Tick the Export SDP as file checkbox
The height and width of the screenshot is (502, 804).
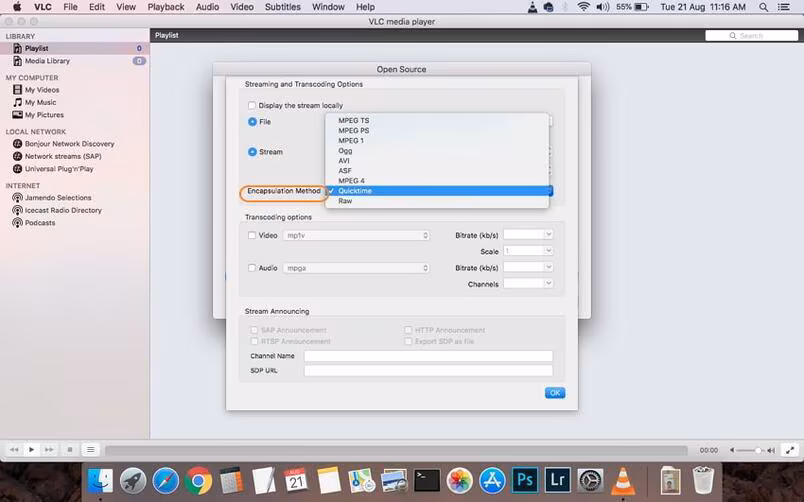click(408, 341)
